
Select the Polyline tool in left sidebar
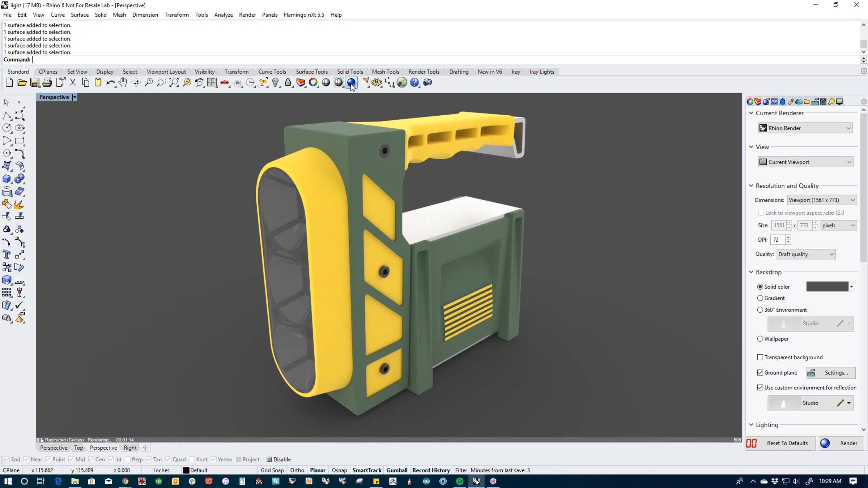pyautogui.click(x=7, y=115)
